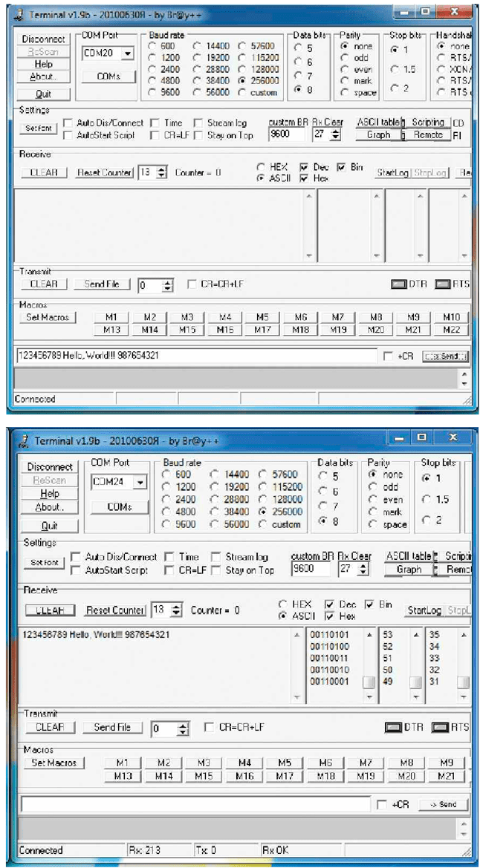483x868 pixels.
Task: Select 115200 baud rate in the COM20 window
Action: [x=243, y=56]
